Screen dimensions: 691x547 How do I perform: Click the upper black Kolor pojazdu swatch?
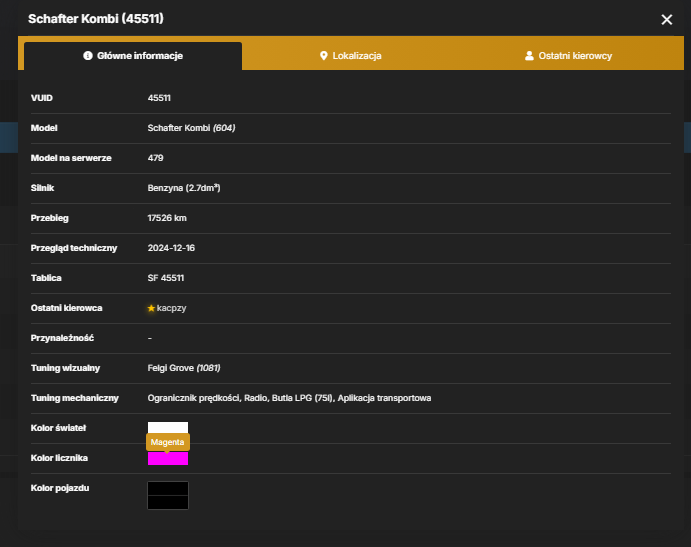coord(168,488)
